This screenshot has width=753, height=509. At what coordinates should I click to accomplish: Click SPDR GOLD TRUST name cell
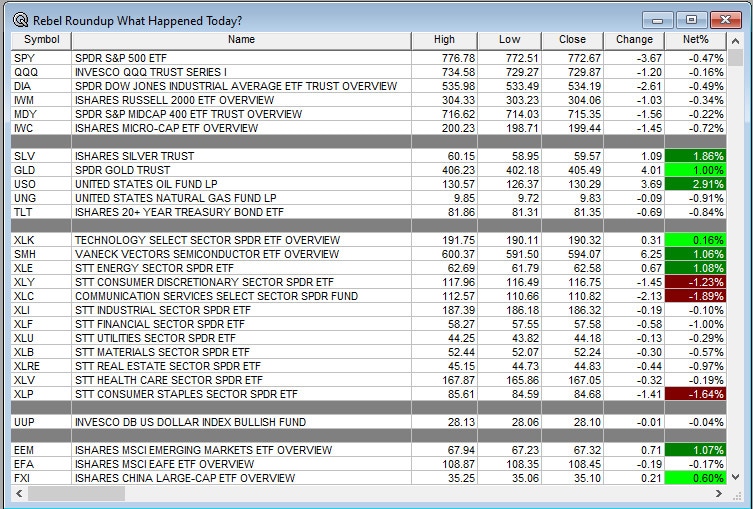(x=241, y=170)
